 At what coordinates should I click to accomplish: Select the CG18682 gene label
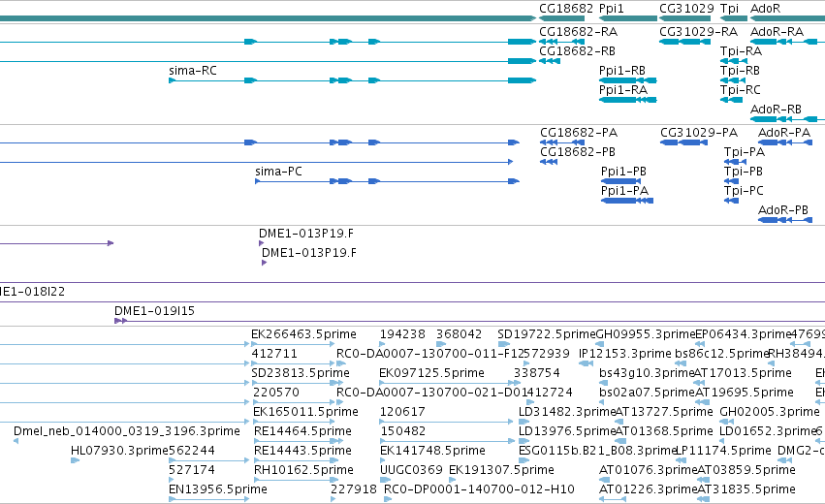566,9
